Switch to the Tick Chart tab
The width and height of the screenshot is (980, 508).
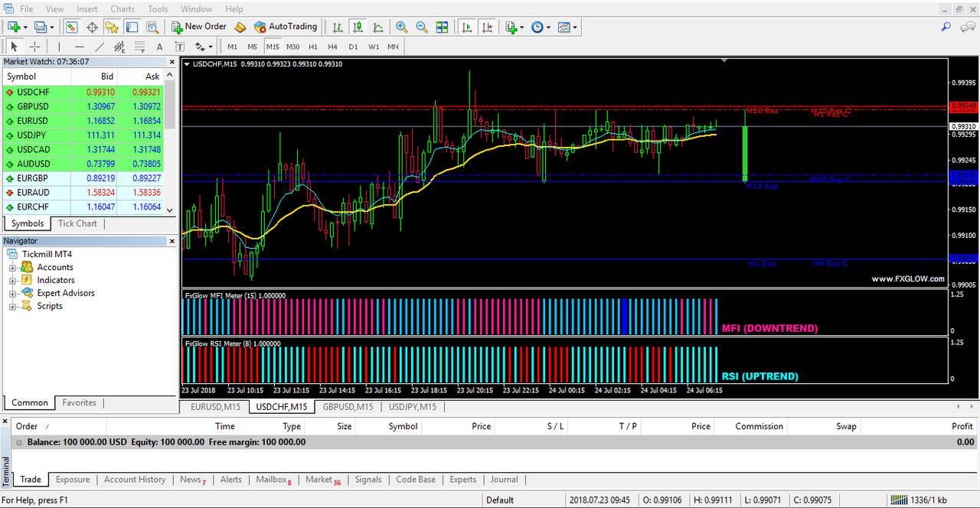(77, 223)
